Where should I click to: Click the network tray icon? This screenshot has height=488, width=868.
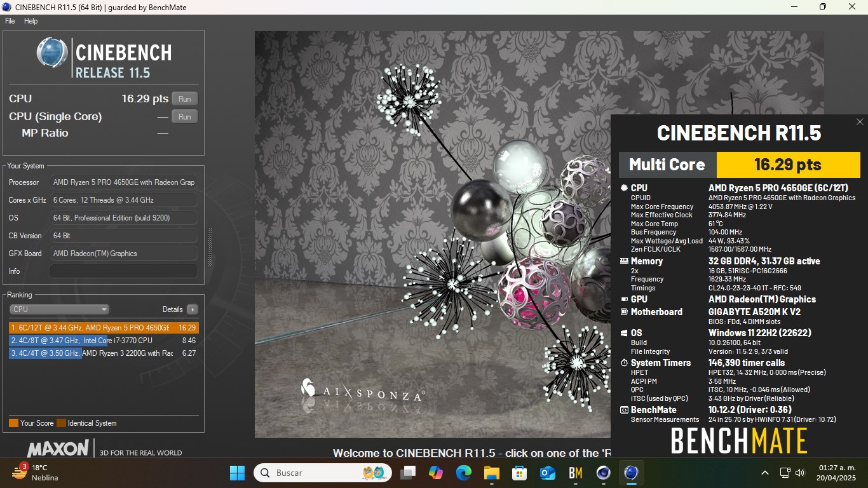click(785, 473)
